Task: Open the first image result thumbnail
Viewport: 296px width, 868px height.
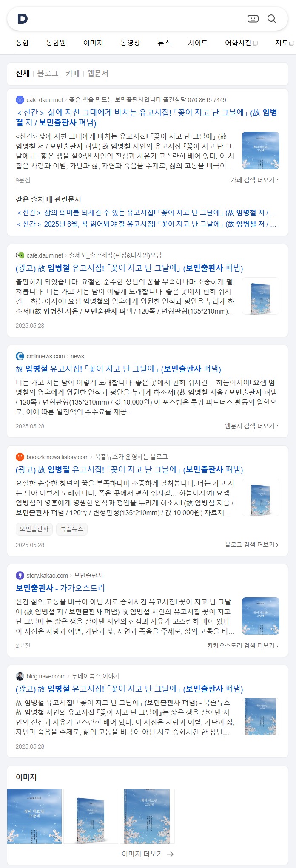Action: [34, 817]
